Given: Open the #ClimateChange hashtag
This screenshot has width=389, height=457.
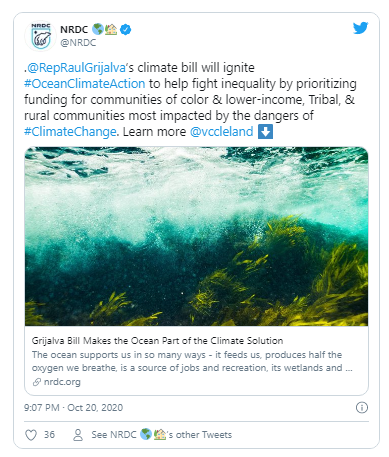Looking at the screenshot, I should pyautogui.click(x=70, y=132).
